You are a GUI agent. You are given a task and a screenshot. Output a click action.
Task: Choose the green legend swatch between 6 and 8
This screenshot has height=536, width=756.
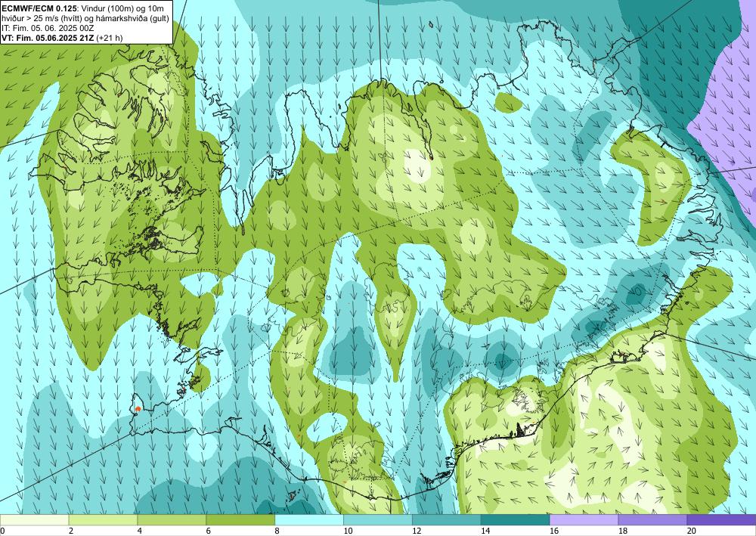point(240,520)
